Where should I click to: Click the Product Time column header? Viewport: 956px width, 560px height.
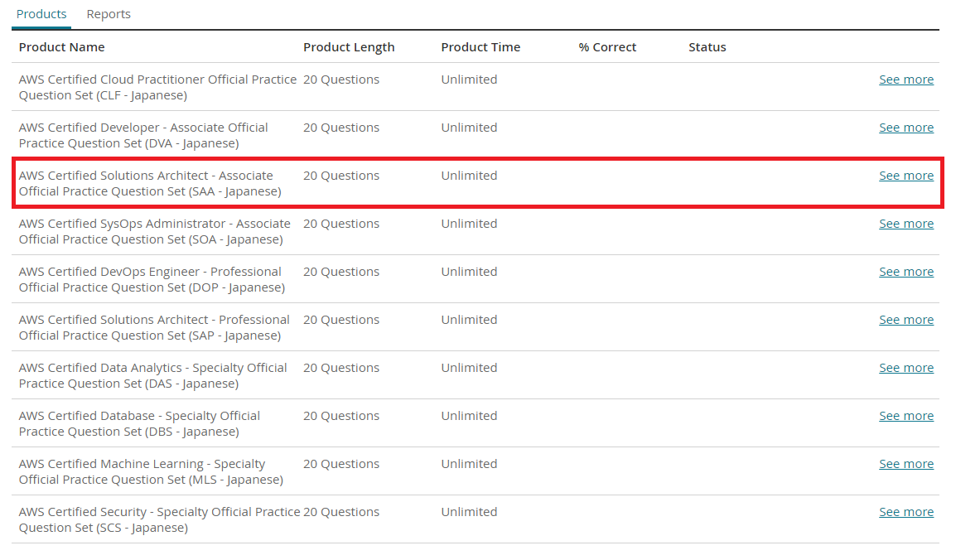pos(480,47)
